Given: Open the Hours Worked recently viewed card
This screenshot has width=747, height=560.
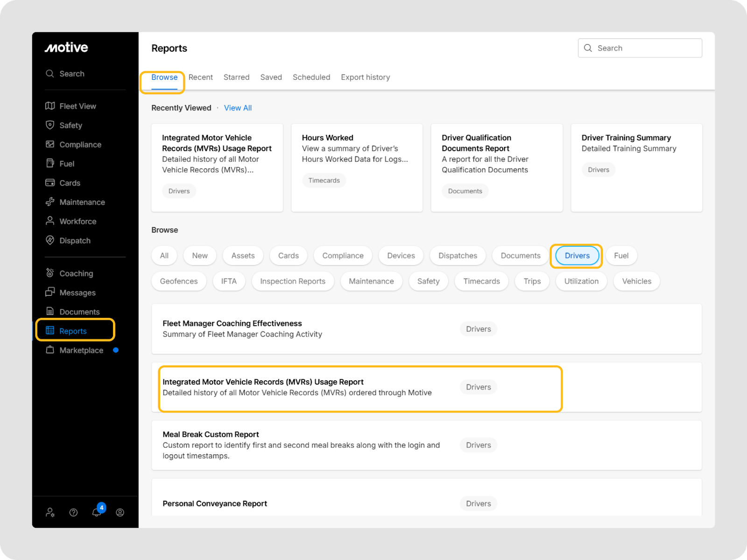Looking at the screenshot, I should (x=357, y=168).
